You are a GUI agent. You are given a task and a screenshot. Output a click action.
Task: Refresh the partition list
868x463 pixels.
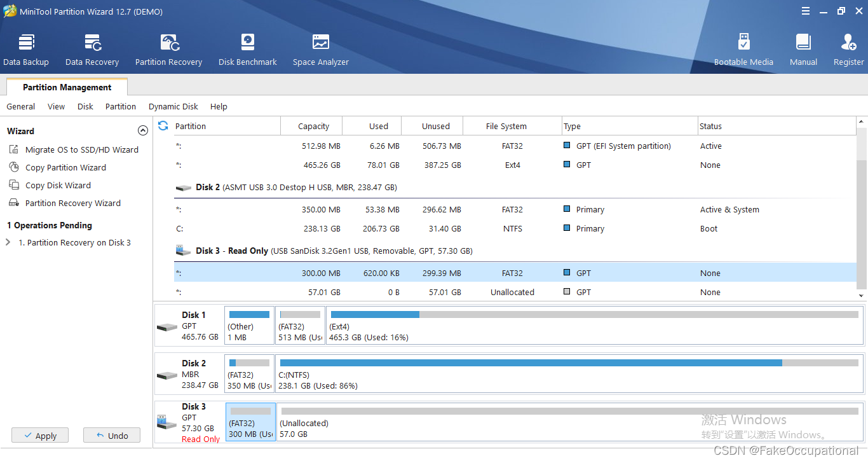(163, 126)
